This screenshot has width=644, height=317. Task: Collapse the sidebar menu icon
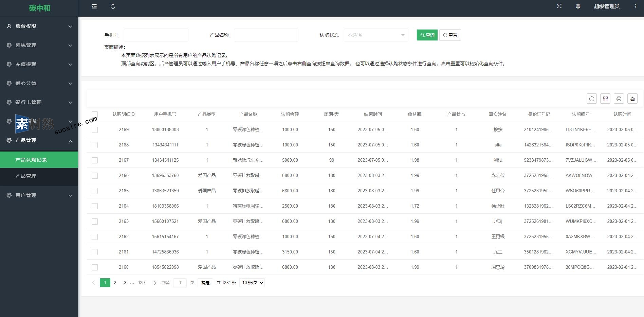(x=94, y=6)
